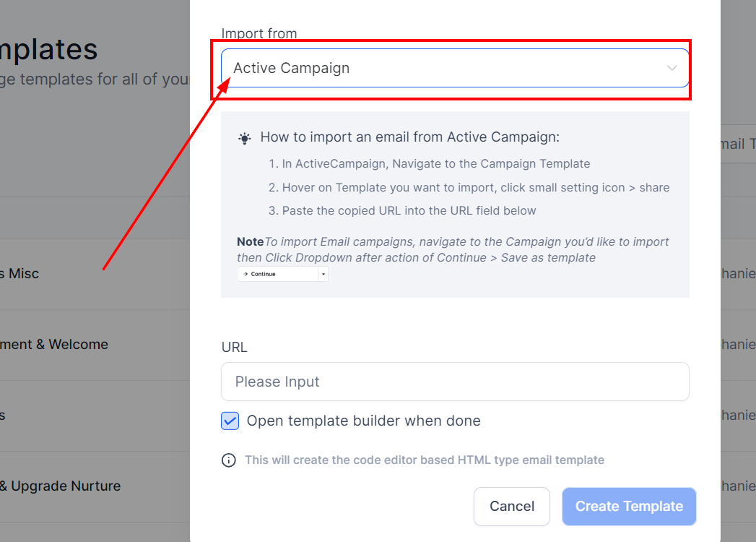
Task: Focus the URL input field
Action: [455, 382]
